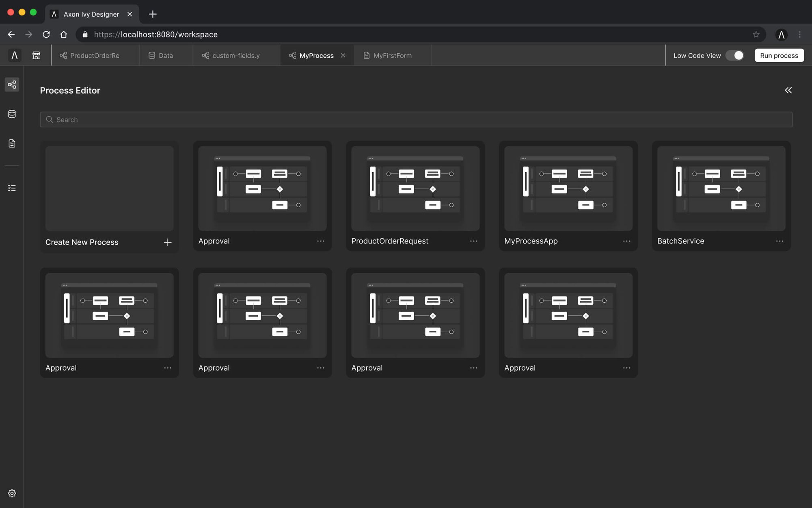Open settings gear at bottom of sidebar
The width and height of the screenshot is (812, 508).
pyautogui.click(x=12, y=493)
